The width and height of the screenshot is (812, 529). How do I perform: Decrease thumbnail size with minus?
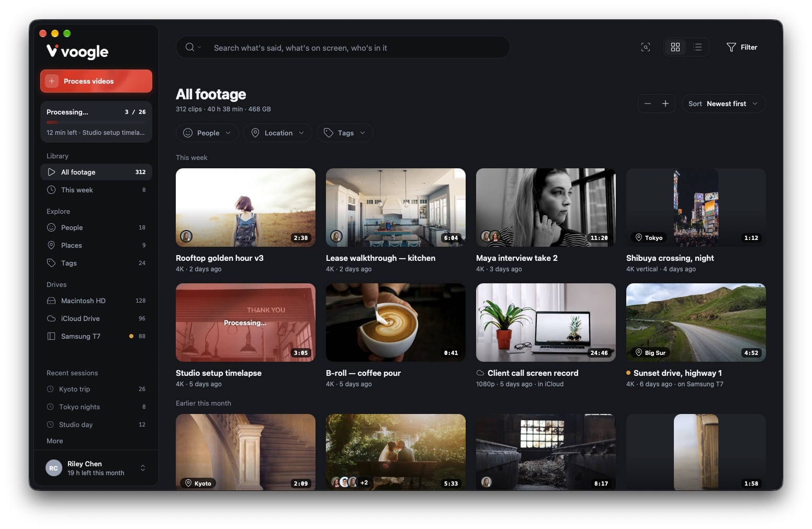coord(648,103)
